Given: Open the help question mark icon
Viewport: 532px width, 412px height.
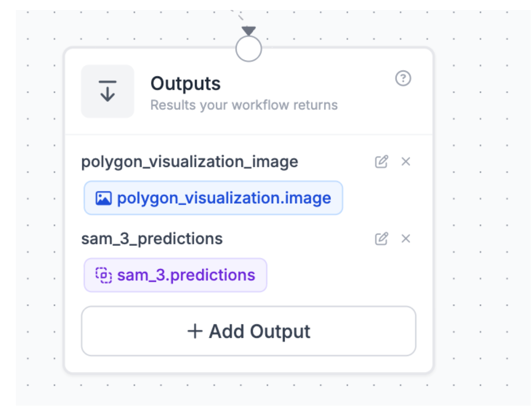Looking at the screenshot, I should tap(403, 79).
